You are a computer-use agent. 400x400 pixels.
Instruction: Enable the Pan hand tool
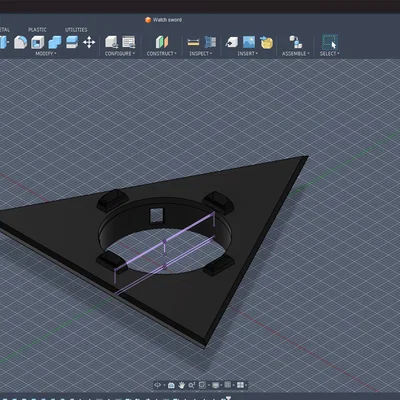181,385
